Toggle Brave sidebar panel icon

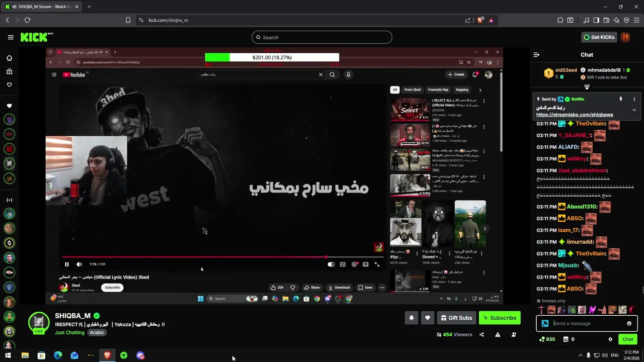[596, 20]
